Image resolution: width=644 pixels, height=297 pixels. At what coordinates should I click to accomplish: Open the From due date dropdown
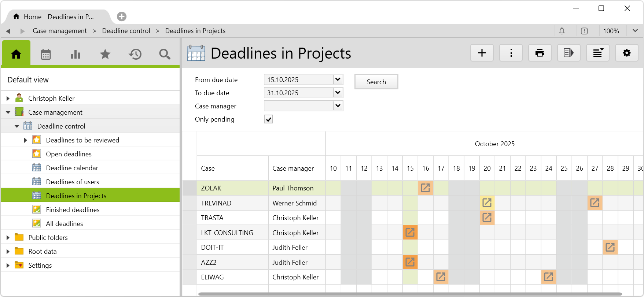pyautogui.click(x=338, y=79)
